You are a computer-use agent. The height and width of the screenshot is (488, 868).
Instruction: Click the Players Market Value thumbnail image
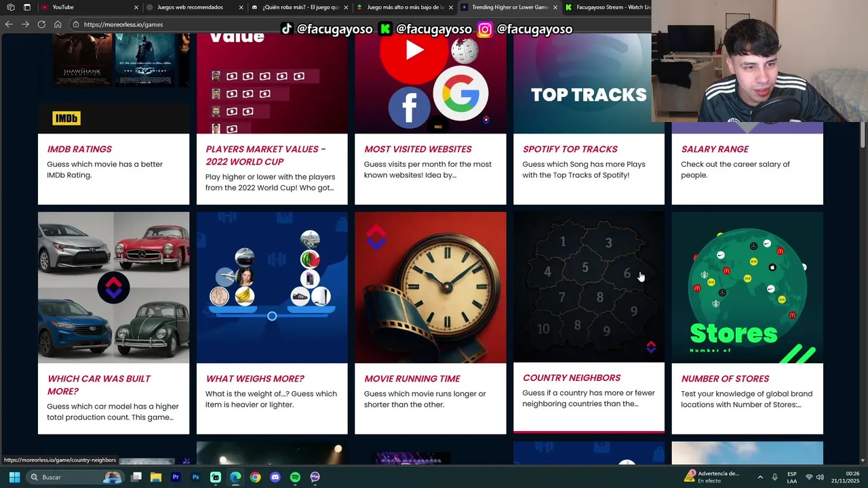(x=272, y=83)
